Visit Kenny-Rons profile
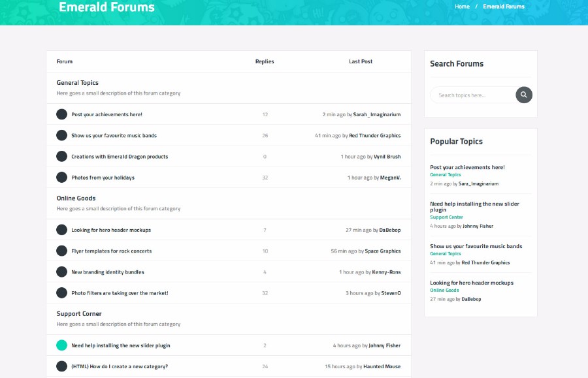 point(386,272)
